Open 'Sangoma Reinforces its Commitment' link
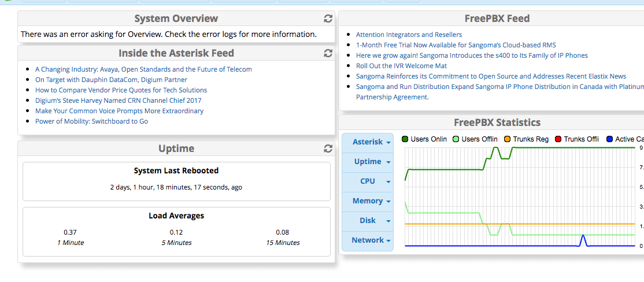 point(491,76)
